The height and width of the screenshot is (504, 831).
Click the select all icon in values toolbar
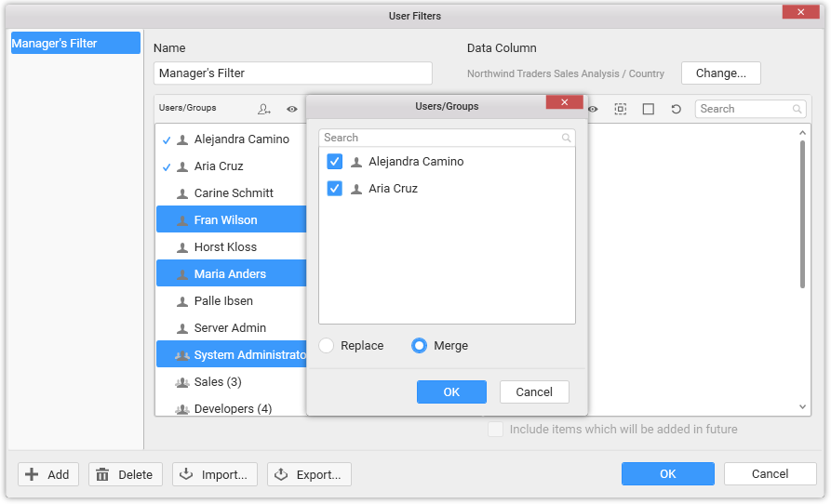[621, 109]
